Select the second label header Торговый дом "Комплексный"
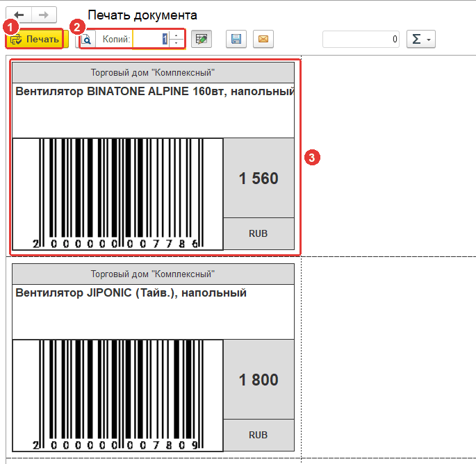 point(153,274)
